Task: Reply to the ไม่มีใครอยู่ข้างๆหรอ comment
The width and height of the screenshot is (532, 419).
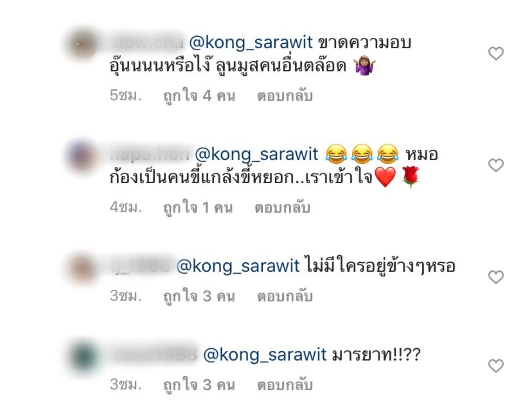Action: coord(285,296)
